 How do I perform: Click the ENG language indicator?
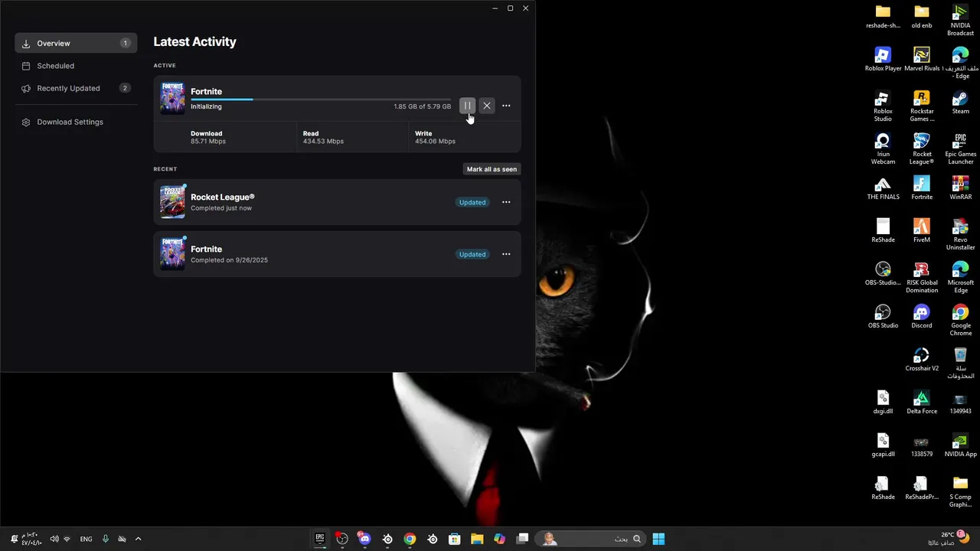coord(86,539)
